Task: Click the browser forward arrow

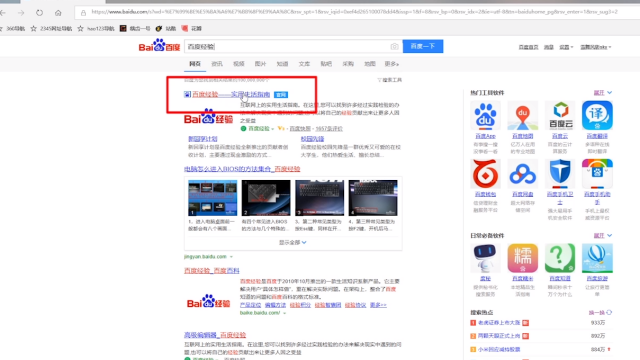Action: (x=21, y=13)
